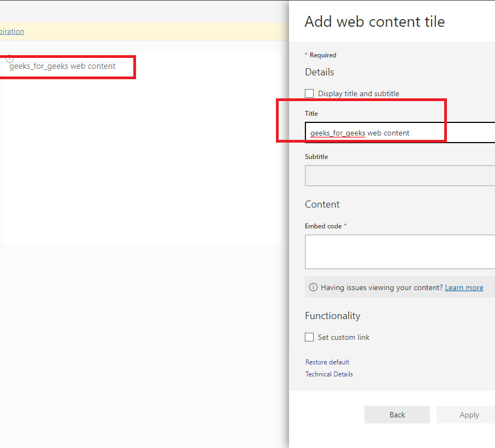Click the 'Embed code' field label

(x=323, y=226)
